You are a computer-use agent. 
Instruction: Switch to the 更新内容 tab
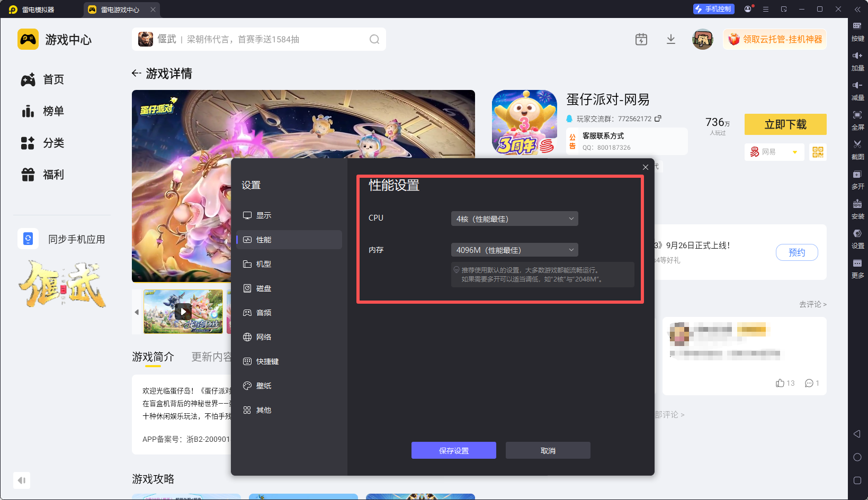(x=211, y=357)
